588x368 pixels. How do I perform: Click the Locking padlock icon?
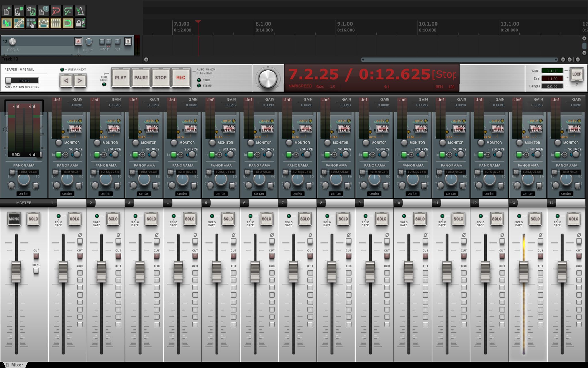click(x=80, y=23)
